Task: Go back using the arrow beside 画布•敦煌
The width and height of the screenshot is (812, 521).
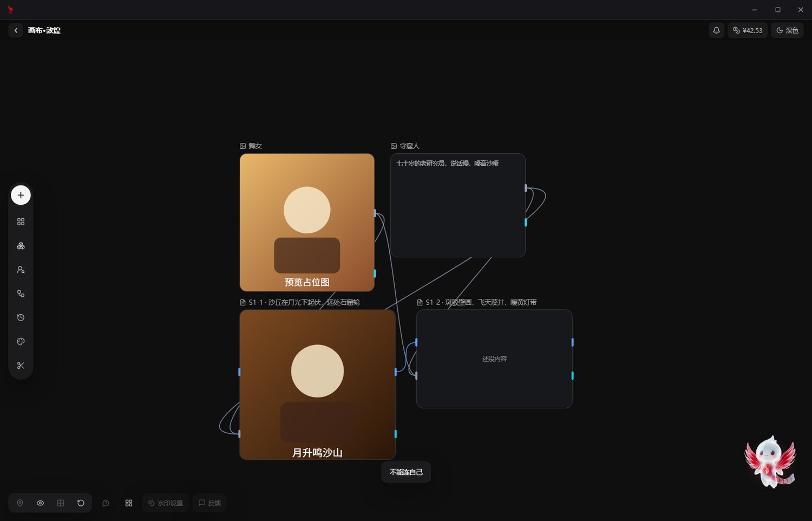Action: click(16, 30)
